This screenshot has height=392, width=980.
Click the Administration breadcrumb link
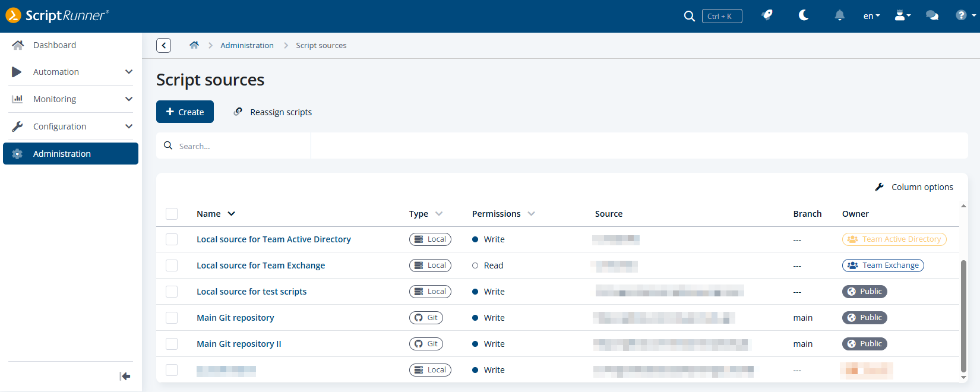pyautogui.click(x=247, y=45)
